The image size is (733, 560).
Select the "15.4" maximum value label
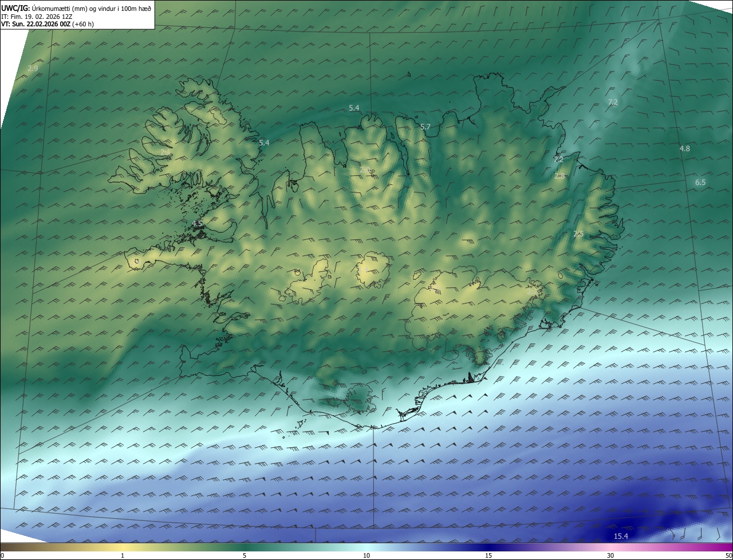point(621,536)
